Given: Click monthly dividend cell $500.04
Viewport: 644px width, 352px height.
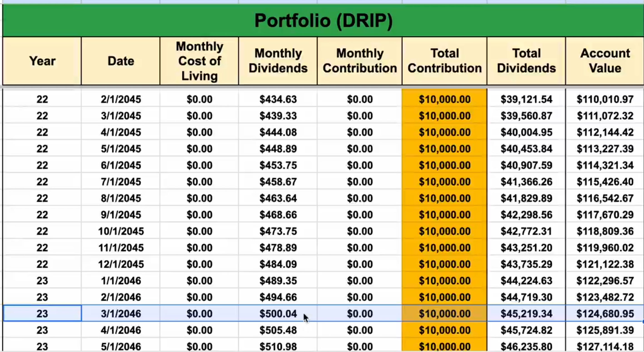Looking at the screenshot, I should (278, 314).
